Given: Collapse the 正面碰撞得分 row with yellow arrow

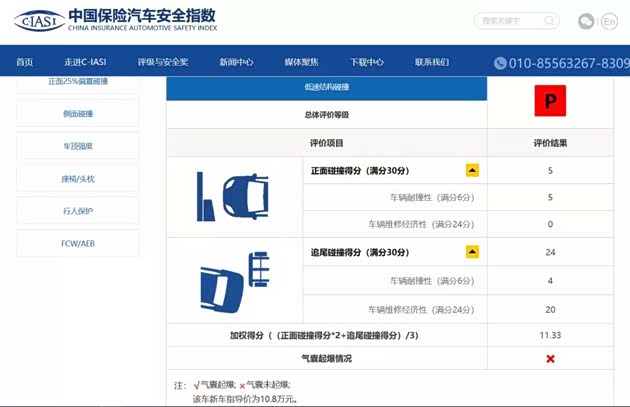Looking at the screenshot, I should 472,170.
